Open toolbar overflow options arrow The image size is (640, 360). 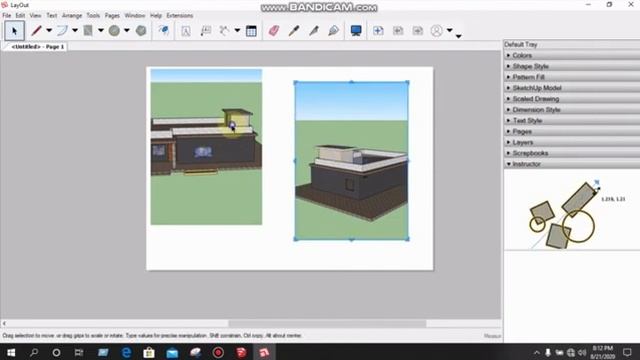459,36
